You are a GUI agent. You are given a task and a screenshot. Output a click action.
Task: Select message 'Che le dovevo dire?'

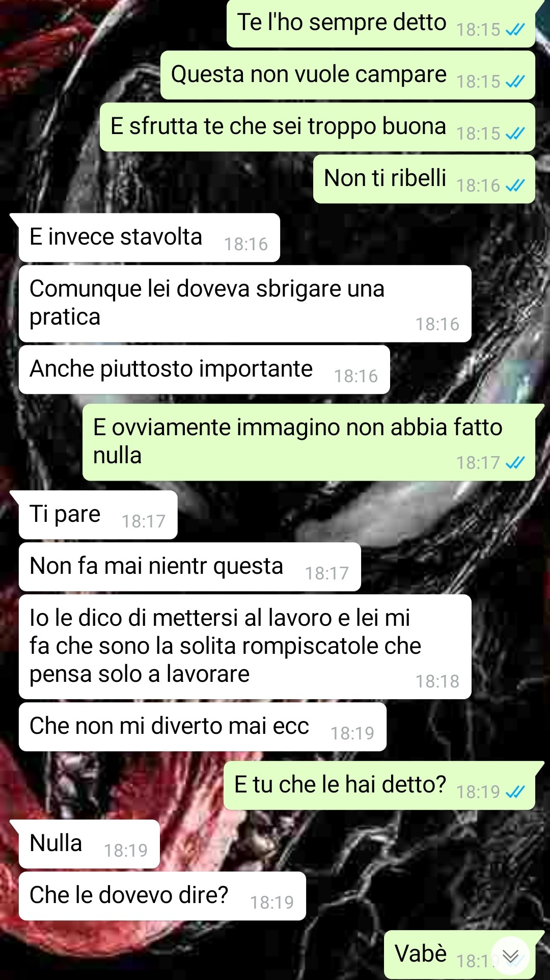tap(162, 896)
